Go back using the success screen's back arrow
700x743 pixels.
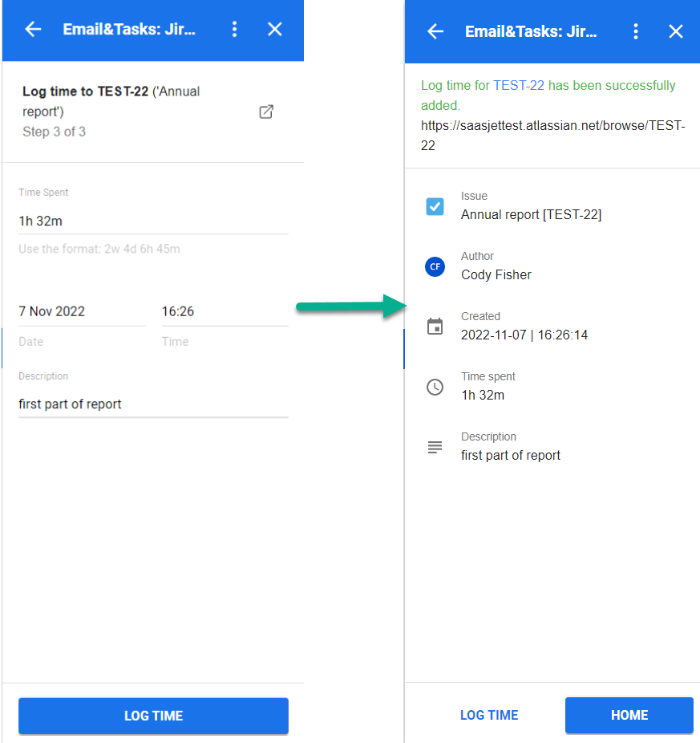435,31
